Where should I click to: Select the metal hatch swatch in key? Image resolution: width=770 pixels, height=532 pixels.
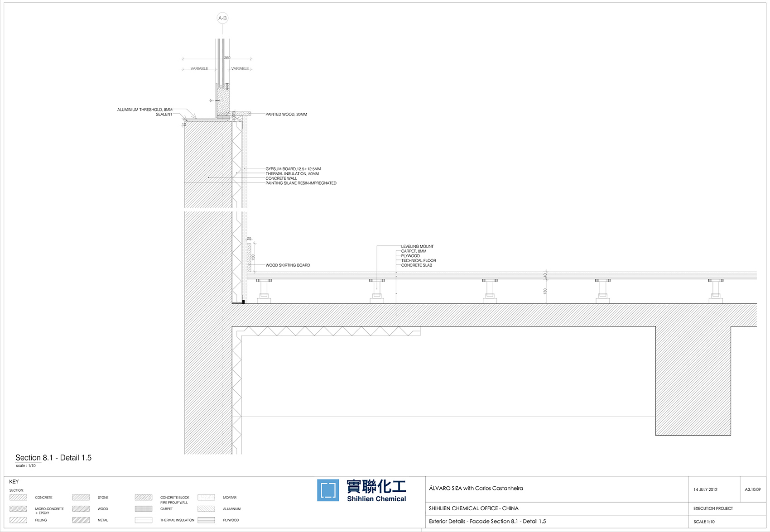[x=81, y=520]
